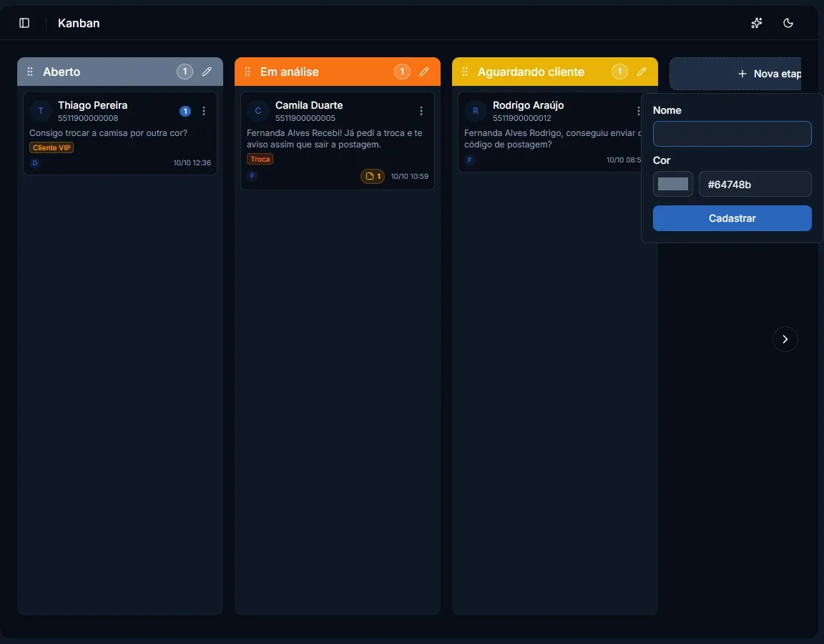The width and height of the screenshot is (824, 644).
Task: Click timestamp 10/10 10:59
Action: click(x=409, y=177)
